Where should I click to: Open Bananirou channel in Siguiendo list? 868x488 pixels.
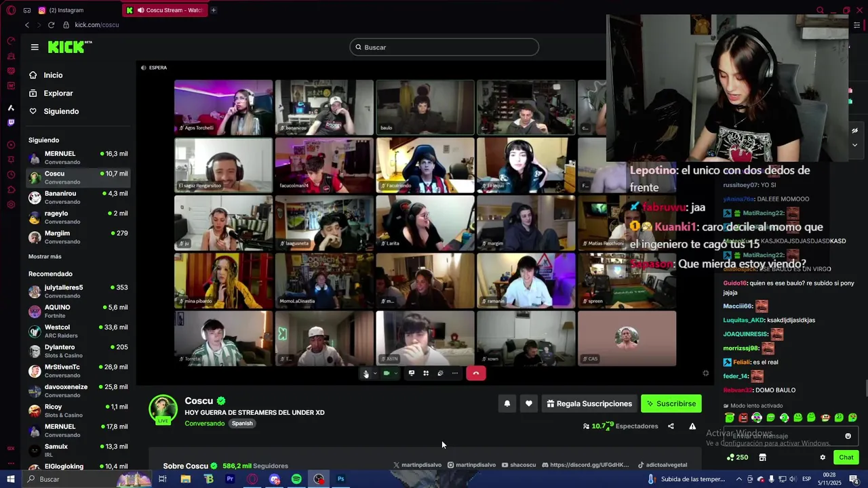point(78,197)
